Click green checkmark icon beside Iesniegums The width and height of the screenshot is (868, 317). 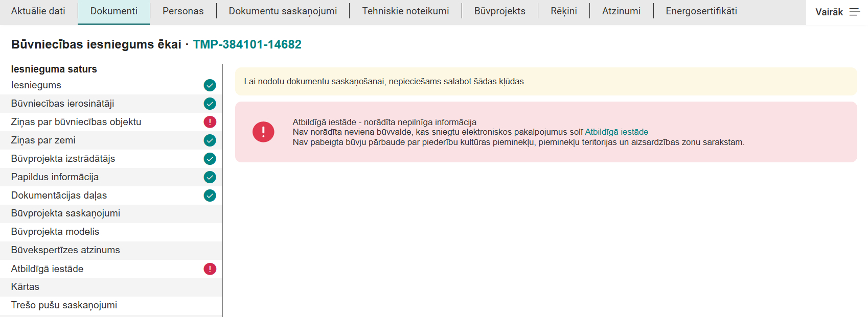click(210, 85)
